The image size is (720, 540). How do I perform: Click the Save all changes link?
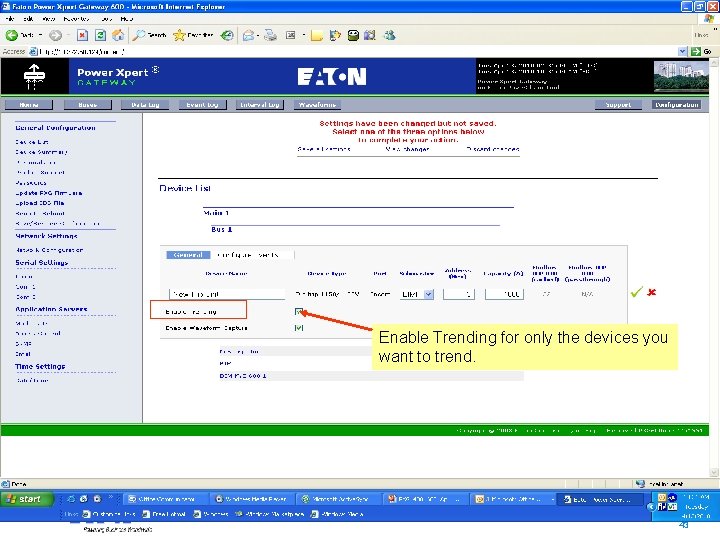[x=324, y=149]
